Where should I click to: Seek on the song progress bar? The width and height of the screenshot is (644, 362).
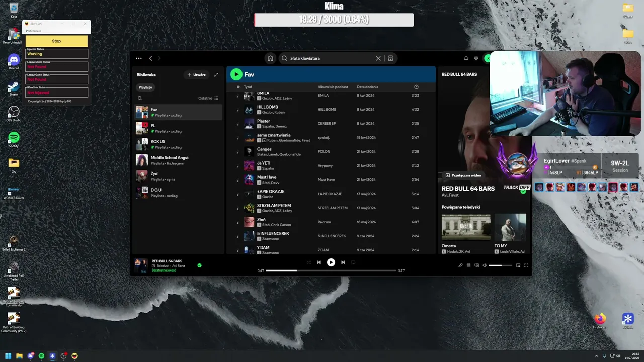[331, 270]
